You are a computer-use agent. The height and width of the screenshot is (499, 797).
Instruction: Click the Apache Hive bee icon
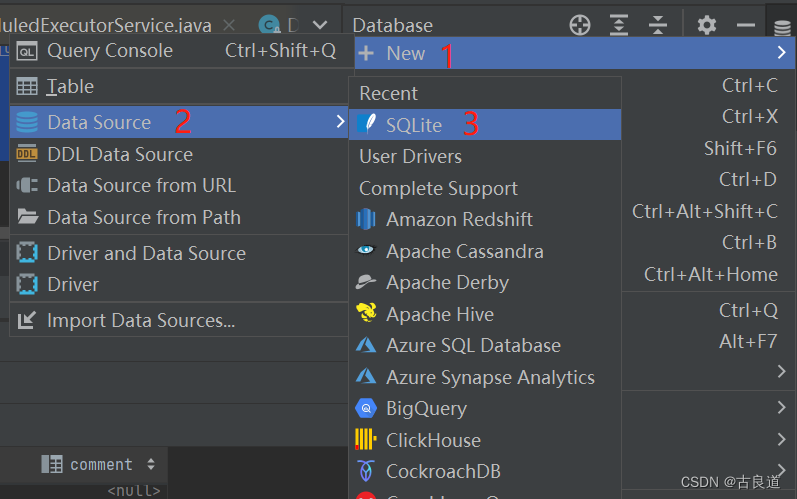coord(366,313)
